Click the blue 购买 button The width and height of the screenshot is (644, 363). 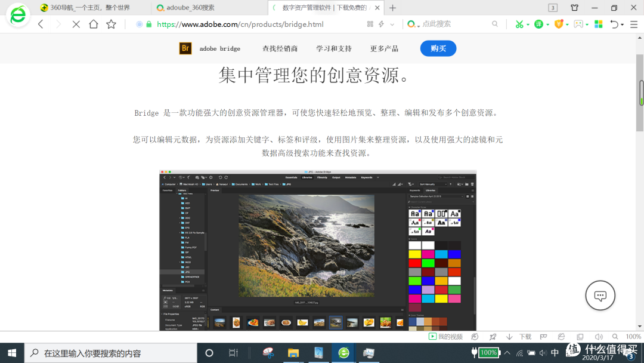[x=438, y=48]
